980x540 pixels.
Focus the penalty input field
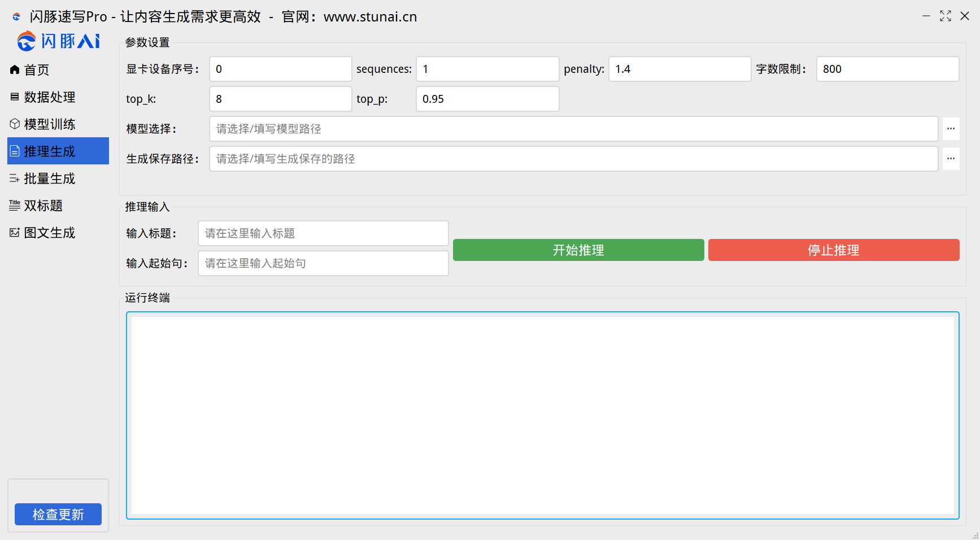point(680,69)
